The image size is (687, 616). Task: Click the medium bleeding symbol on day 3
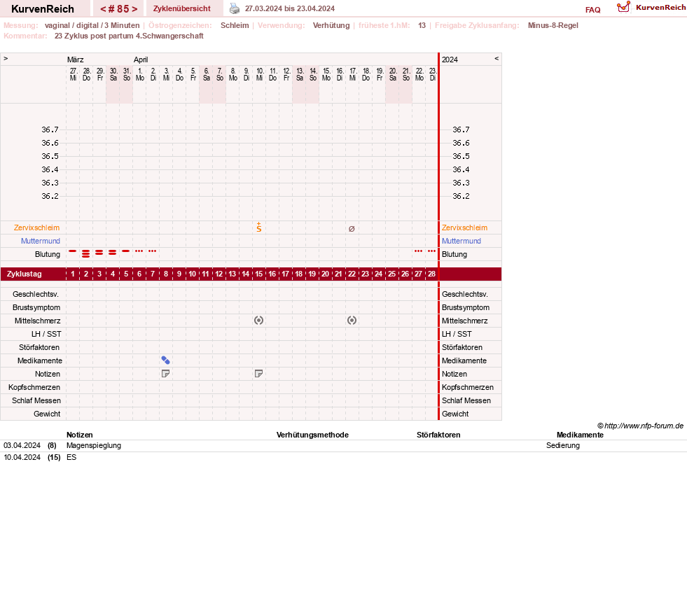(x=99, y=253)
